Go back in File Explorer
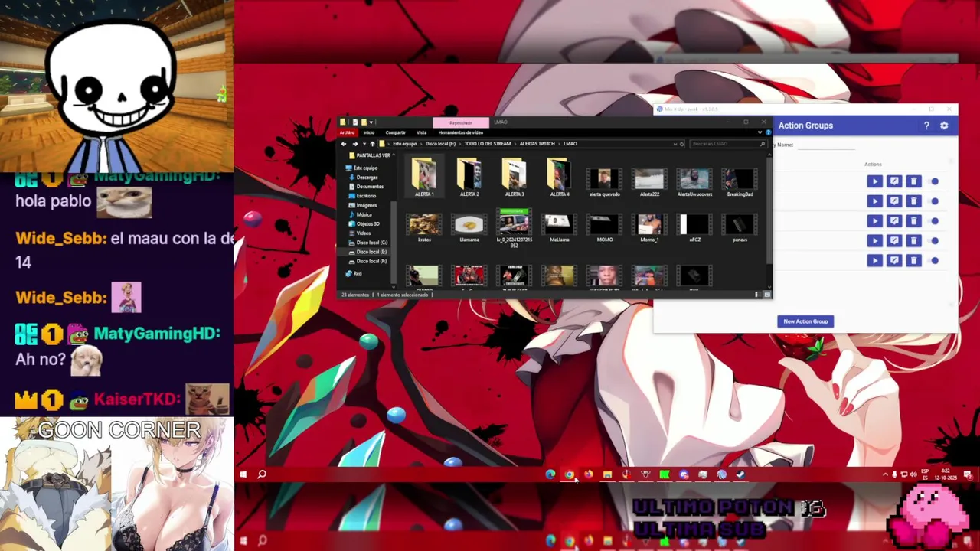Viewport: 980px width, 551px height. (x=344, y=144)
